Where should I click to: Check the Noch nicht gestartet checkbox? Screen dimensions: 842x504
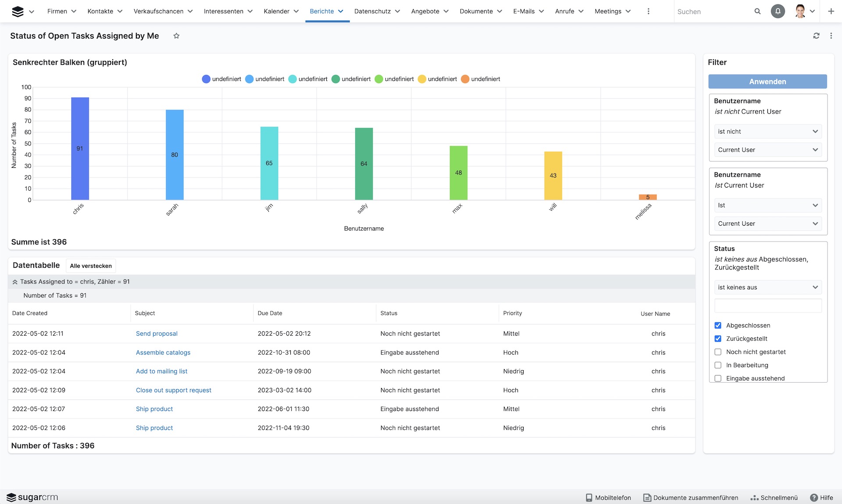718,352
